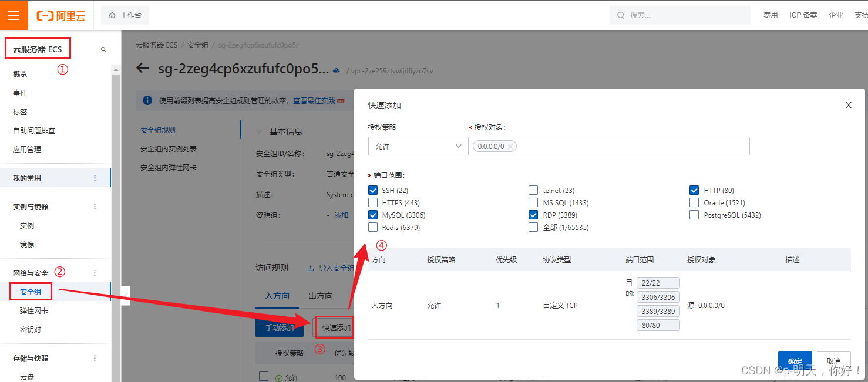Image resolution: width=868 pixels, height=382 pixels.
Task: Select 安全组 in the sidebar
Action: (x=31, y=292)
